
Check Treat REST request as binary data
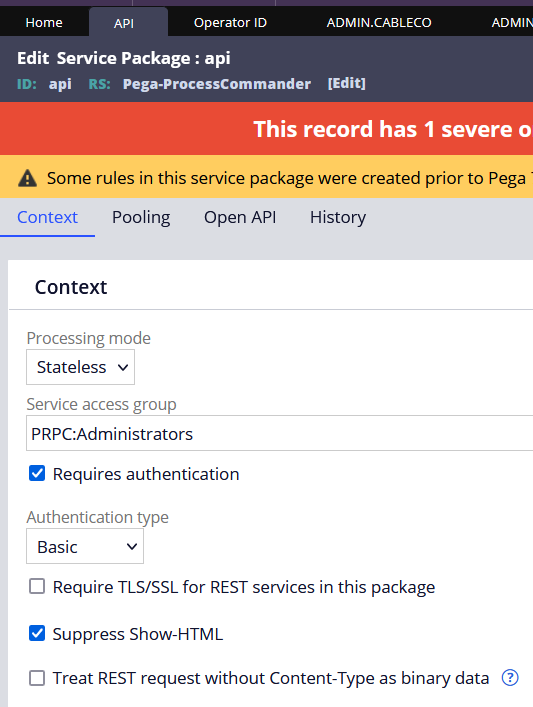click(37, 678)
